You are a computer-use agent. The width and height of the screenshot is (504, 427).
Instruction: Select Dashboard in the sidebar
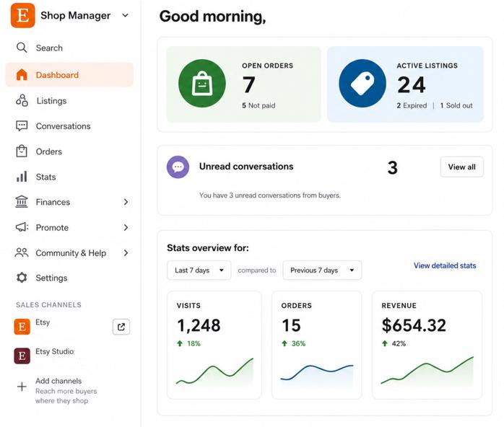[x=69, y=75]
